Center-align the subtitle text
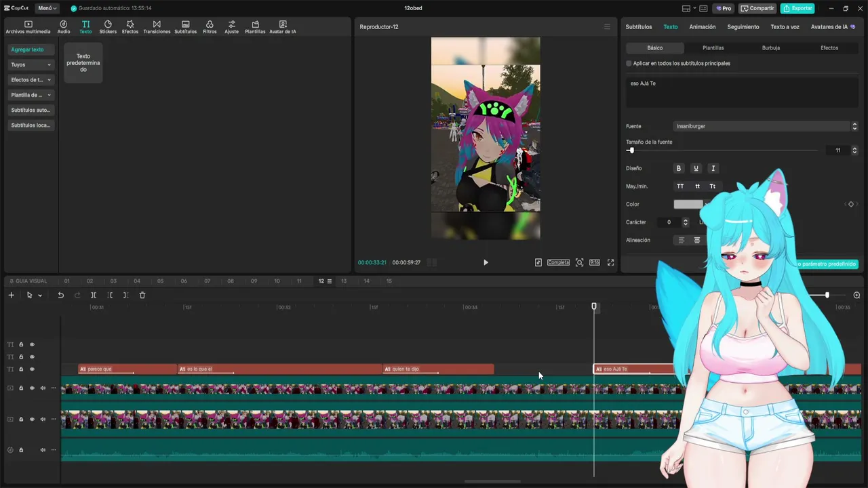The width and height of the screenshot is (868, 488). (x=697, y=240)
